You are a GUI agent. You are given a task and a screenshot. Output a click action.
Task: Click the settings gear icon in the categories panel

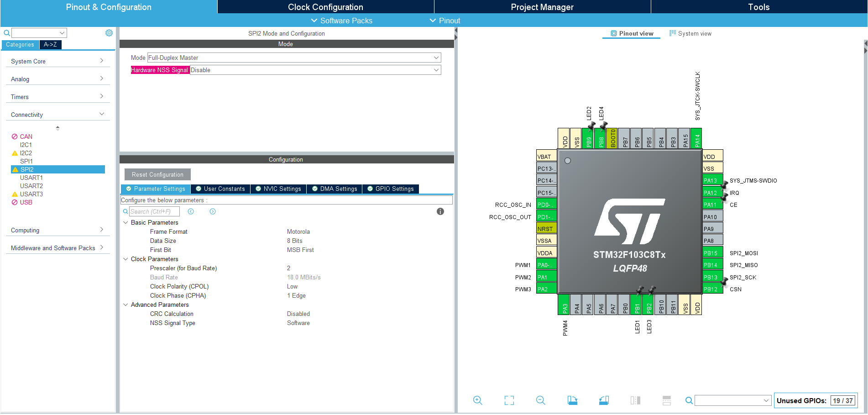[109, 33]
